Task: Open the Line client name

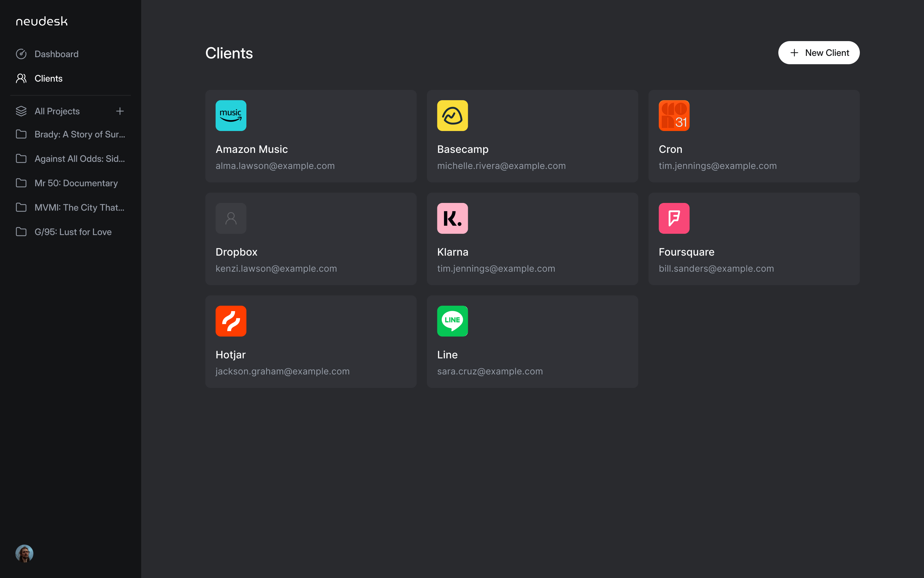Action: [x=448, y=355]
